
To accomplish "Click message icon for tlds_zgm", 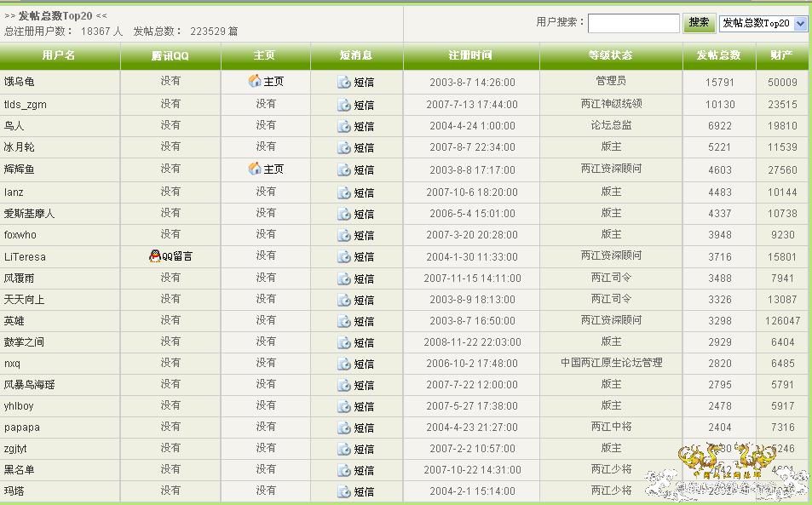I will (344, 105).
